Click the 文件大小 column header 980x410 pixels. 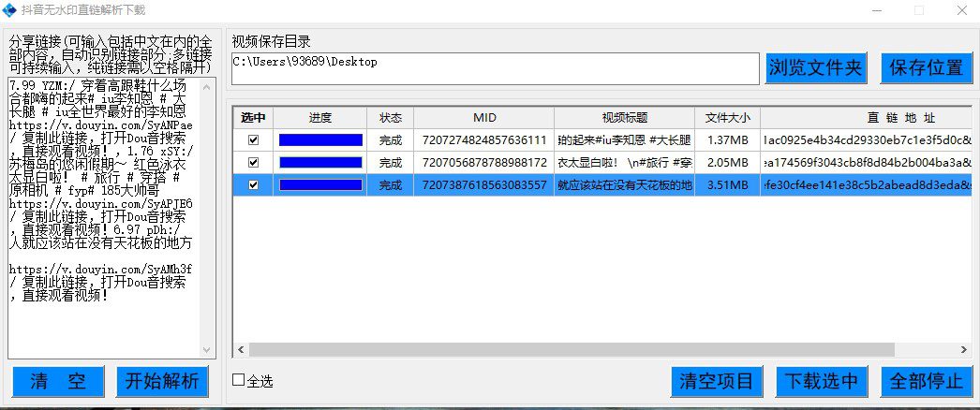click(727, 118)
